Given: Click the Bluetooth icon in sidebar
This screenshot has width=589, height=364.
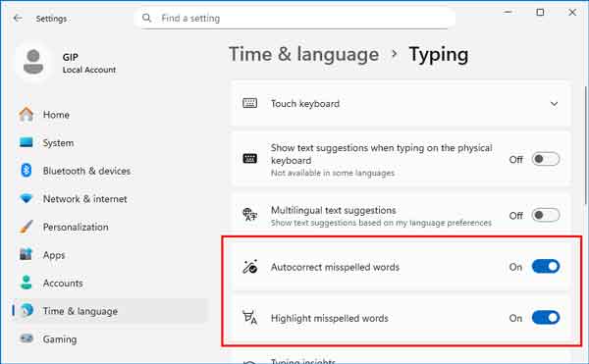Looking at the screenshot, I should pyautogui.click(x=26, y=171).
